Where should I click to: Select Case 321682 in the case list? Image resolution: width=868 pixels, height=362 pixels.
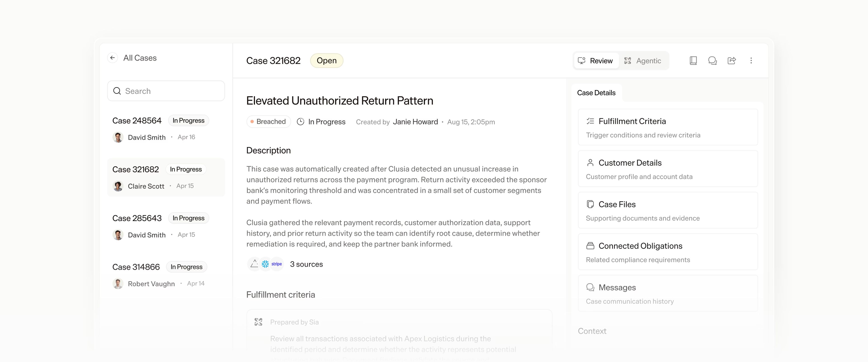click(x=166, y=177)
